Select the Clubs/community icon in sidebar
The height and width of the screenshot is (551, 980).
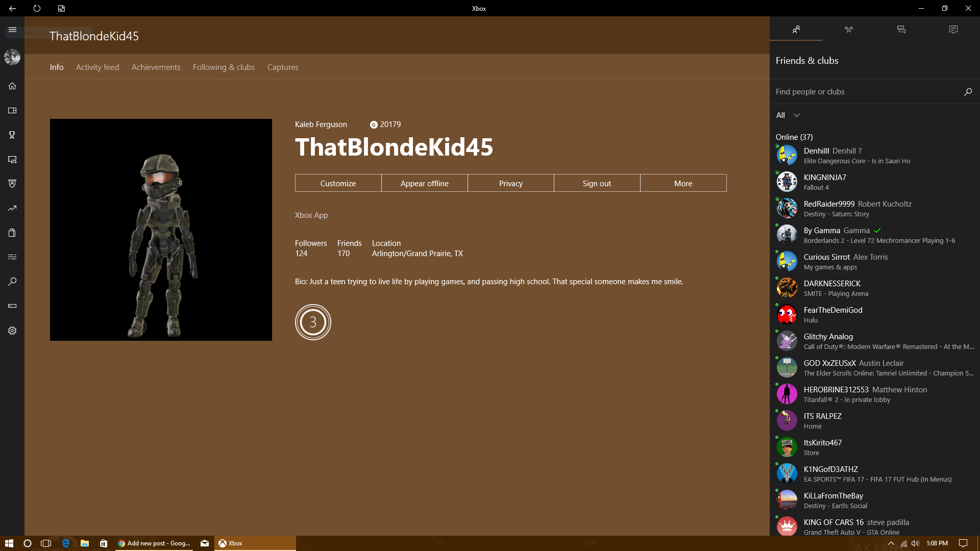point(12,183)
